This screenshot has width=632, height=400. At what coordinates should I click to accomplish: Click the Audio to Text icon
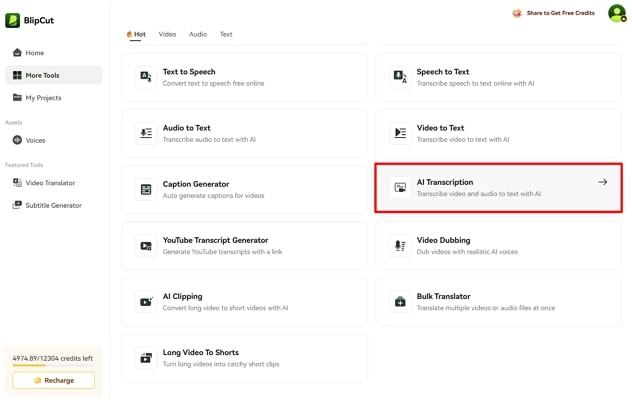(146, 133)
